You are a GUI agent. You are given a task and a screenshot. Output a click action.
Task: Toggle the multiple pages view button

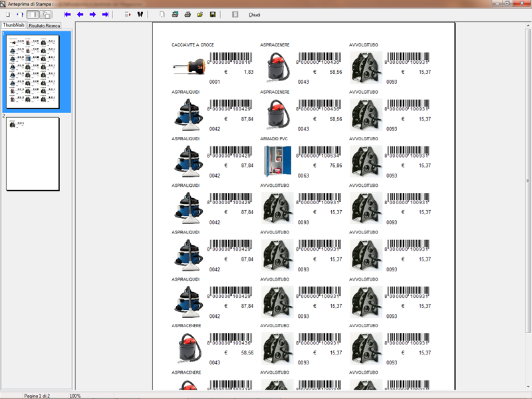(46, 15)
